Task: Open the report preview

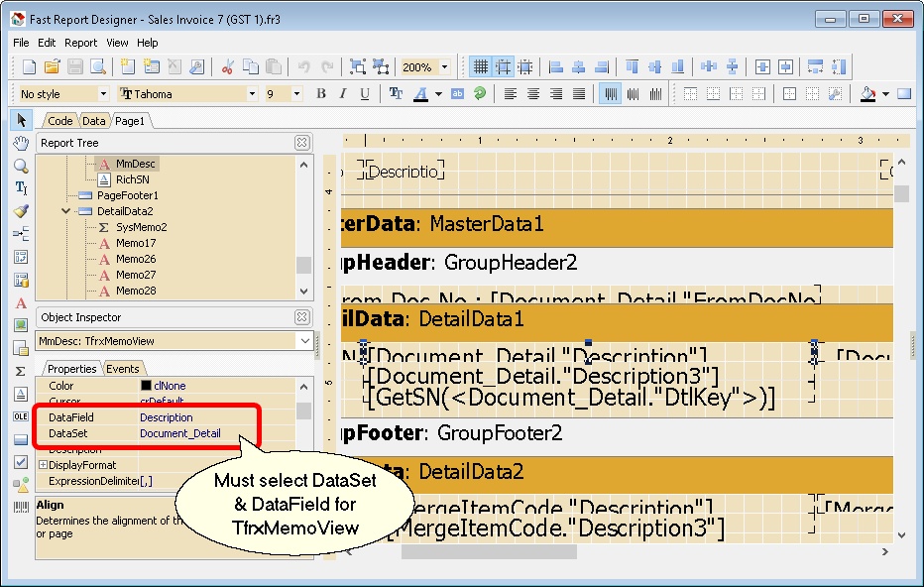Action: point(99,65)
